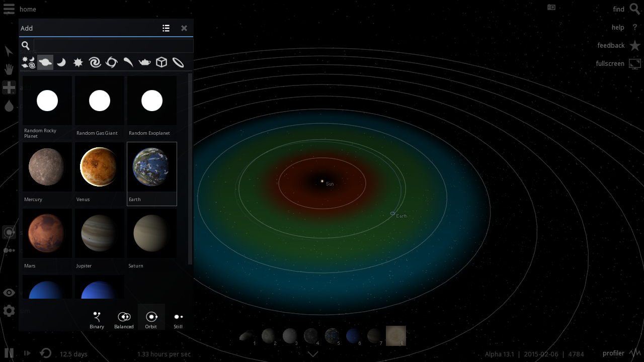
Task: Select bottom object thumbnail number 5
Action: (x=332, y=336)
